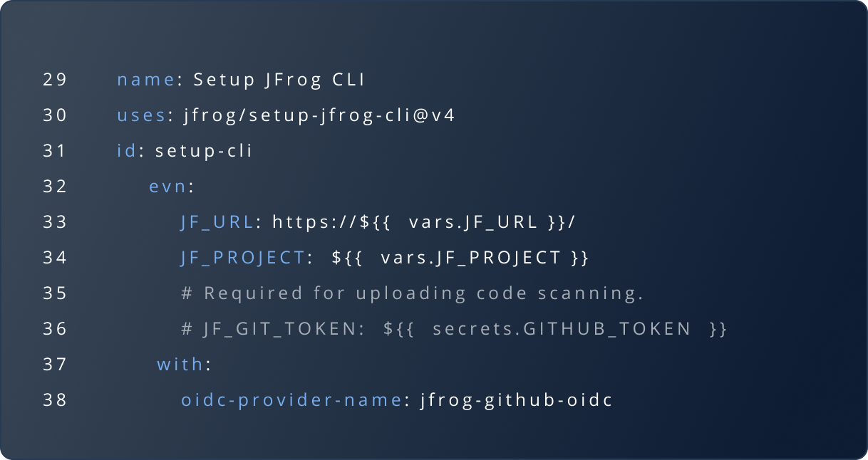The image size is (868, 460).
Task: Click line number 30
Action: click(x=54, y=115)
